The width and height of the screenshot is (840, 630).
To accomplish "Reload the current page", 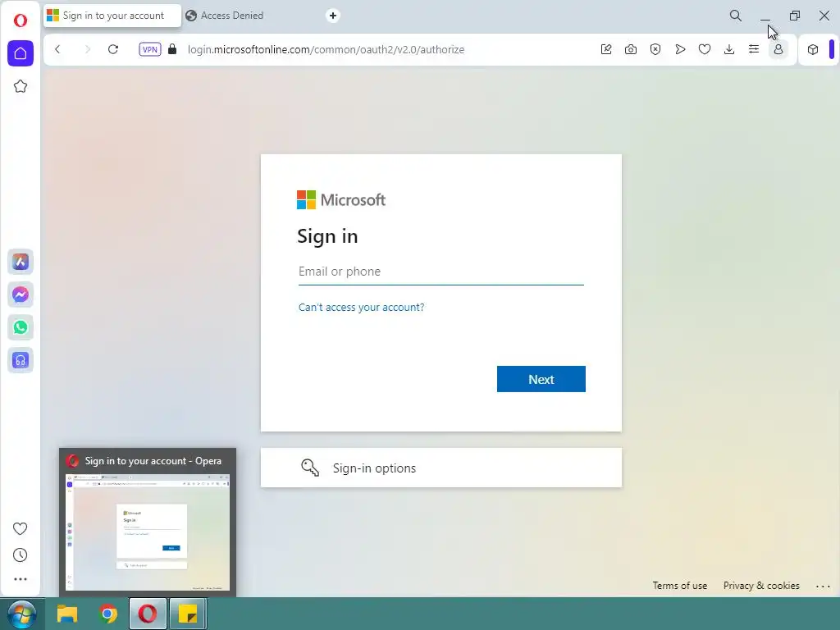I will click(x=113, y=49).
